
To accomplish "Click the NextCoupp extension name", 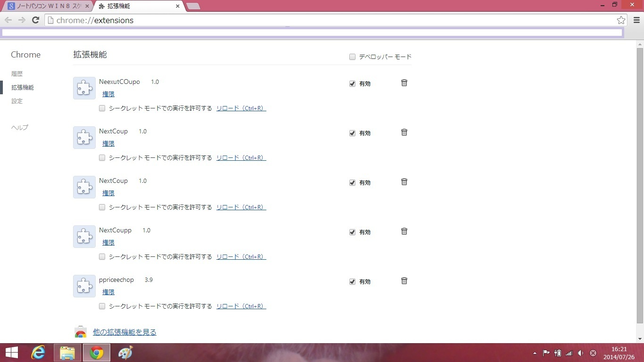I will (115, 230).
